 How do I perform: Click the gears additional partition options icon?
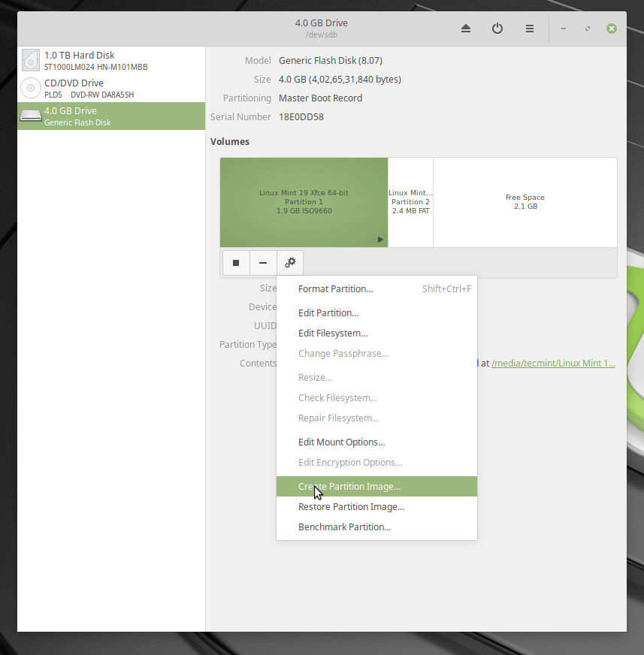(290, 263)
